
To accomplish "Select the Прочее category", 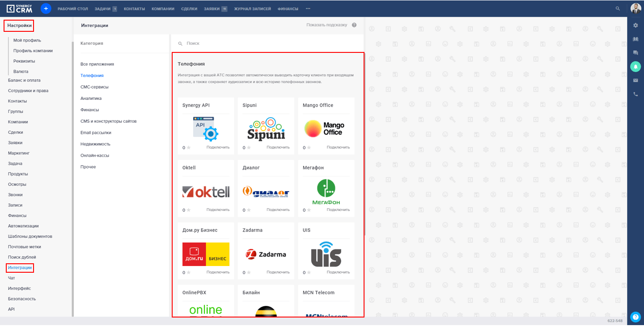I will (x=88, y=167).
